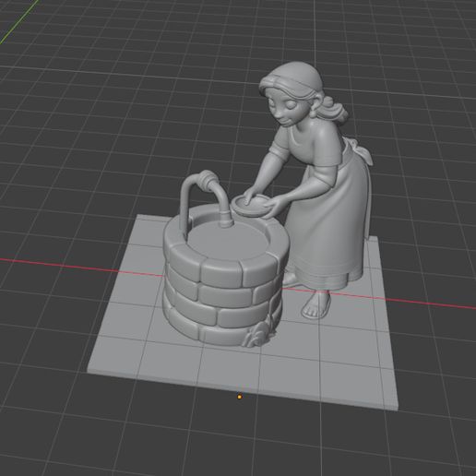
Task: Click the stone brick well model
Action: coord(226,275)
